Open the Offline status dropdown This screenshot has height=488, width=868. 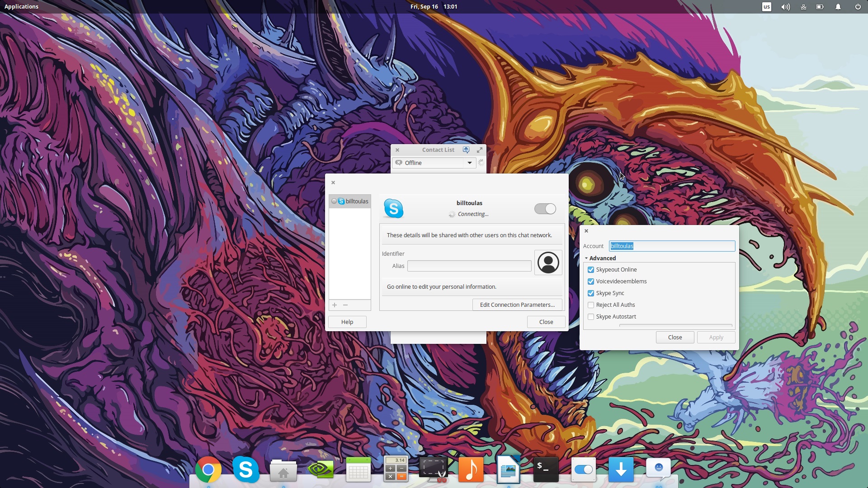[434, 163]
